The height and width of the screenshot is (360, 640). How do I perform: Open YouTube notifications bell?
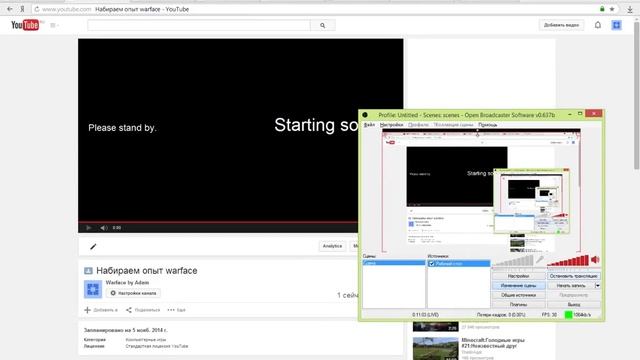click(598, 25)
